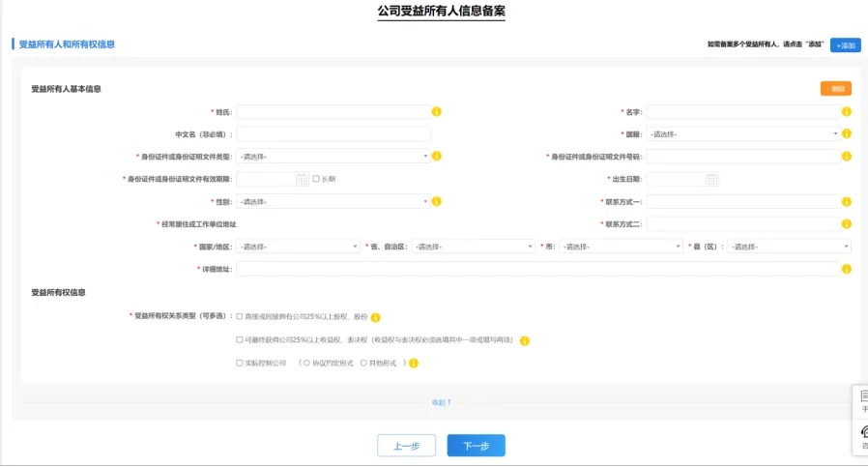Click the 下一步 button
The image size is (868, 467).
click(476, 446)
